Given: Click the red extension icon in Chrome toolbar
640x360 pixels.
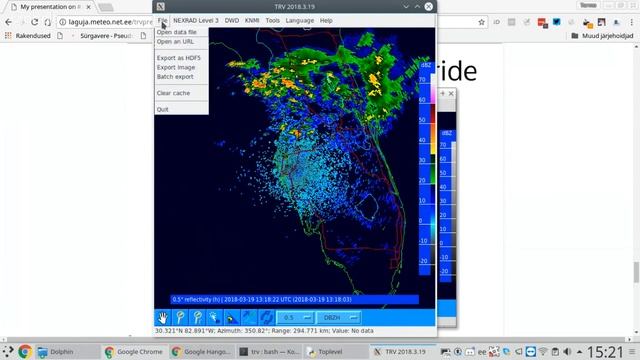Looking at the screenshot, I should pyautogui.click(x=542, y=22).
